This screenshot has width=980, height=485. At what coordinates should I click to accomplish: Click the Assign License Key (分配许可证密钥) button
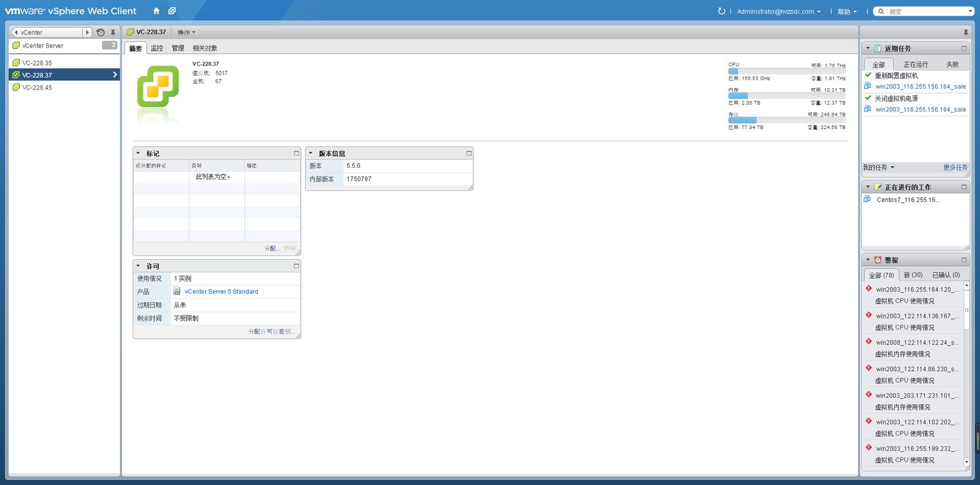272,331
